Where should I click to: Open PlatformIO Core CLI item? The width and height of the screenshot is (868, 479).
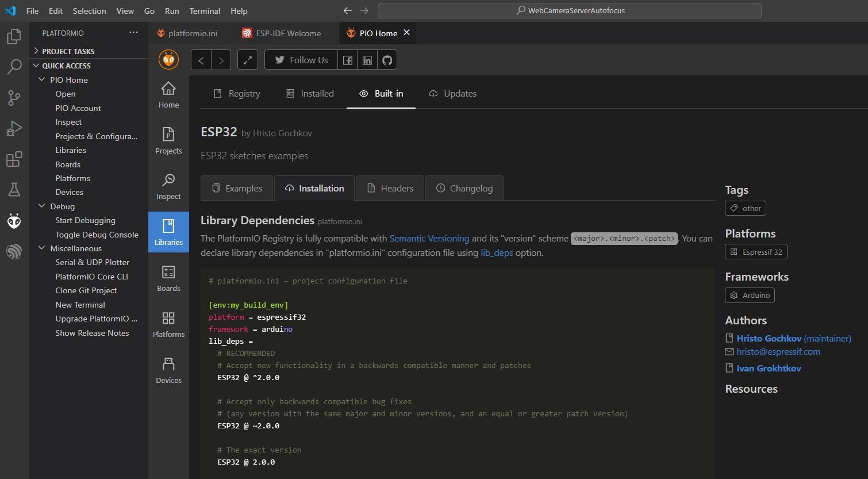tap(91, 276)
